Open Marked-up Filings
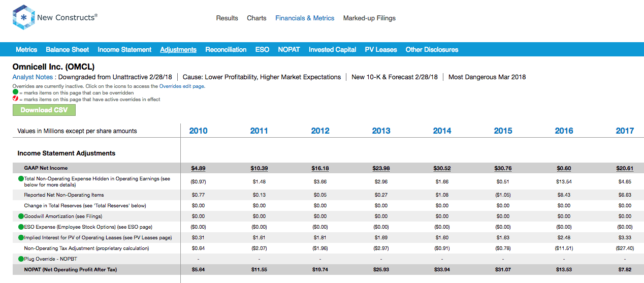This screenshot has height=283, width=644. click(x=369, y=18)
